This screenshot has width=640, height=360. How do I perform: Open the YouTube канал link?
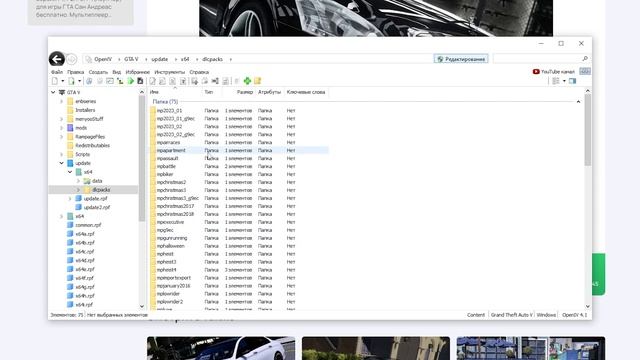[x=557, y=72]
